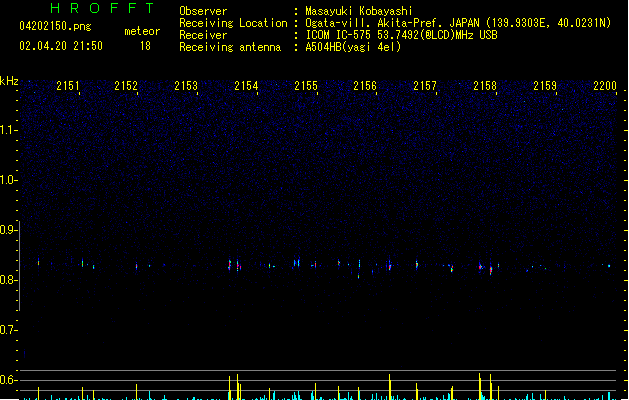Click the observer name Masayuki Kobayashi
The image size is (629, 400).
click(359, 11)
